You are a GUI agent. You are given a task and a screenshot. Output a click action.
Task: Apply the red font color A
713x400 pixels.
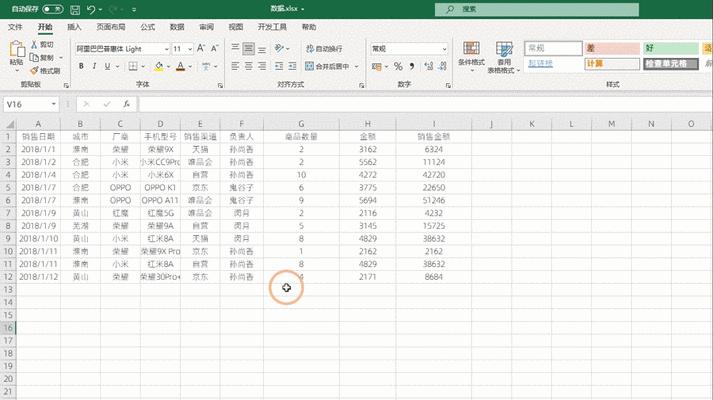click(x=181, y=66)
